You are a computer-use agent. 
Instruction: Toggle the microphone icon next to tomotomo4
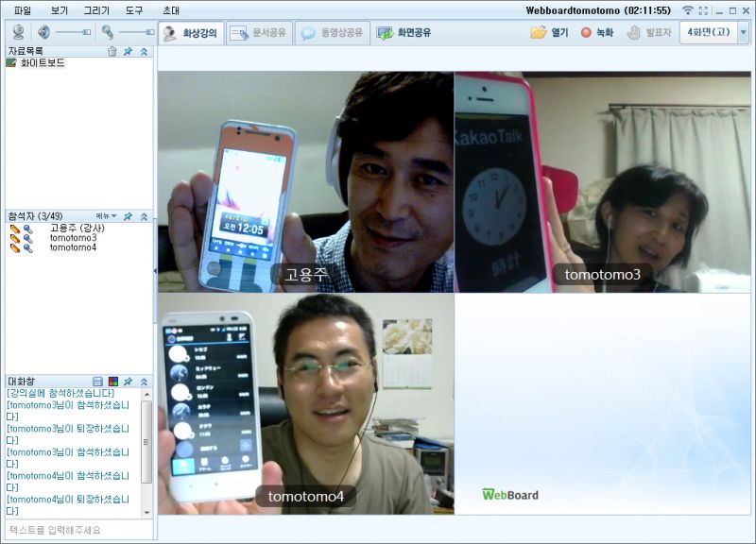[27, 247]
